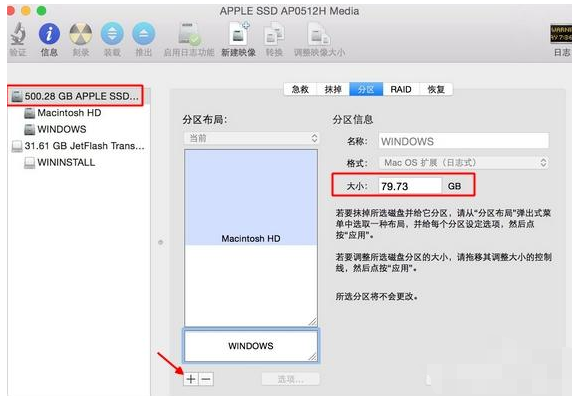This screenshot has width=578, height=399.
Task: Click the partition size field showing 79.73
Action: [x=410, y=186]
